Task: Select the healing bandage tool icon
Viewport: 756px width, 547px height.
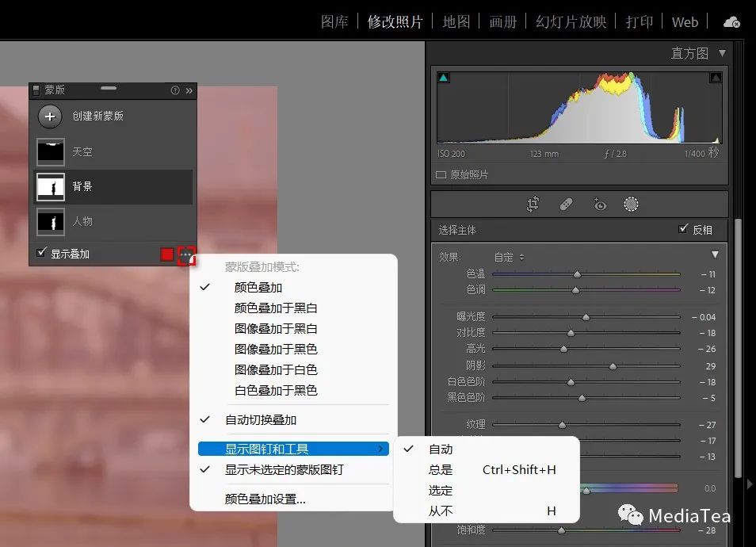Action: pyautogui.click(x=566, y=205)
